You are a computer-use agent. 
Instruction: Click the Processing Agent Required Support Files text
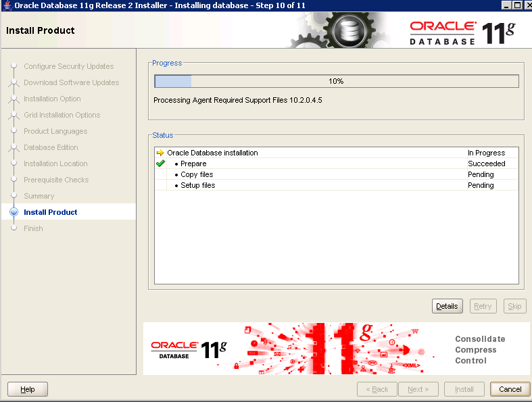pos(237,100)
